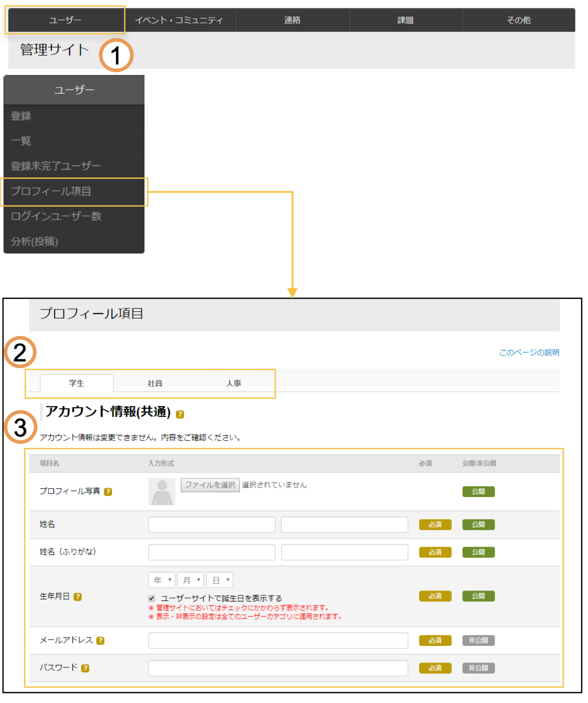Toggle 必須 badge in 生年月日 row
Screen dimensions: 588x703
click(x=435, y=596)
